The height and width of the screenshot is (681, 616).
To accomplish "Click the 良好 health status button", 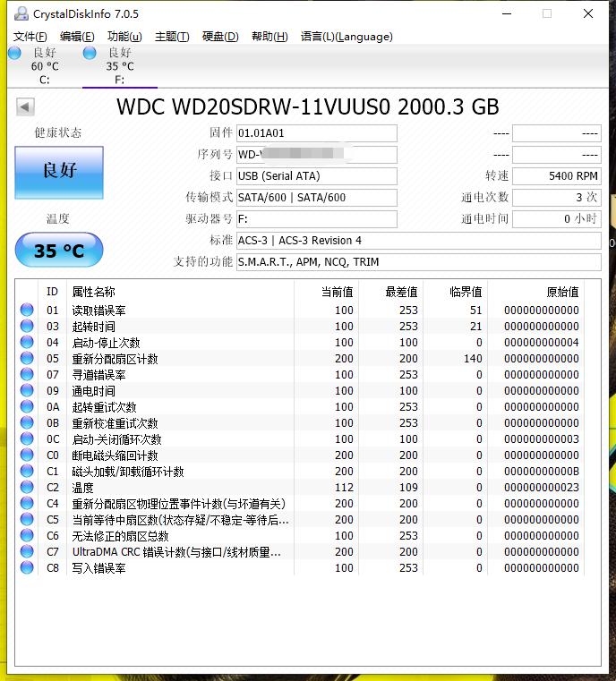I will pos(59,173).
